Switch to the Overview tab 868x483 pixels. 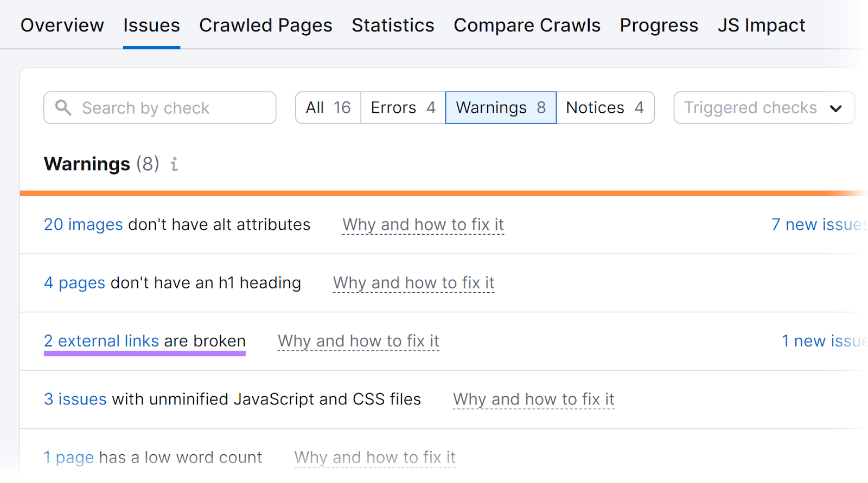62,25
